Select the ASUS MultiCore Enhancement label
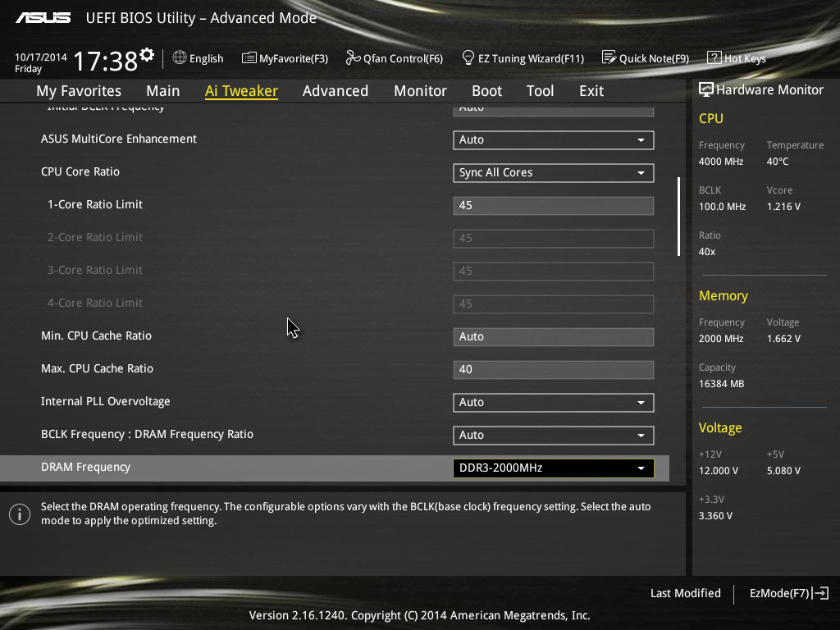 119,139
